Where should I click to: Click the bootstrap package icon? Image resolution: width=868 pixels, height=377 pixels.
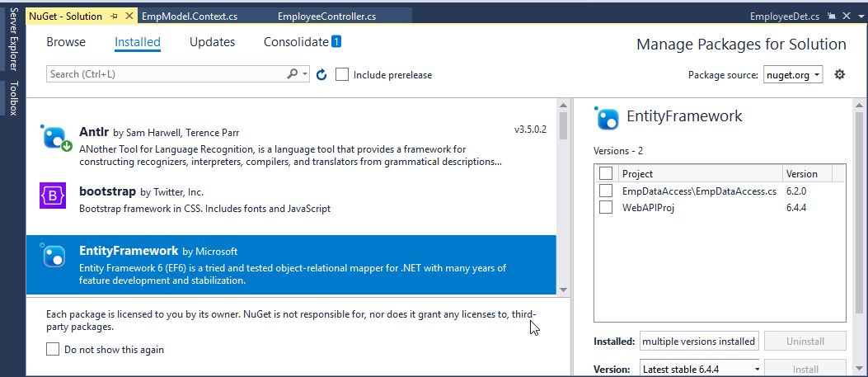pos(53,196)
